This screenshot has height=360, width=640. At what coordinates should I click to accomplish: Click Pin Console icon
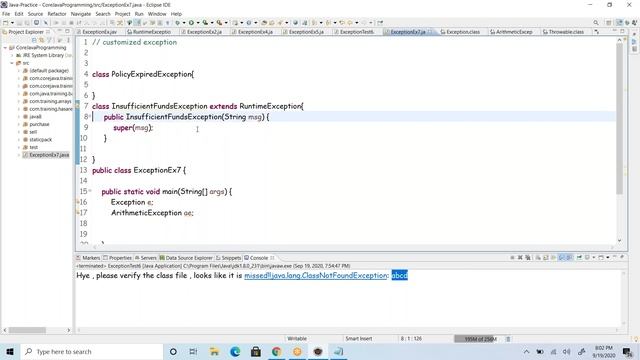(579, 258)
